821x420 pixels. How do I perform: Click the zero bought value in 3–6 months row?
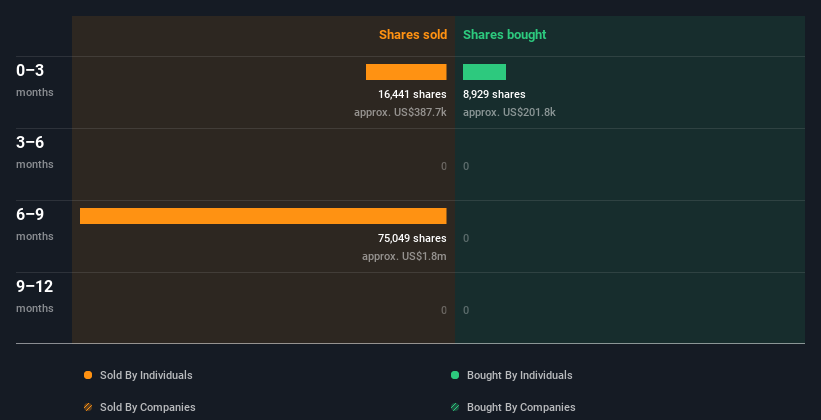click(x=466, y=166)
